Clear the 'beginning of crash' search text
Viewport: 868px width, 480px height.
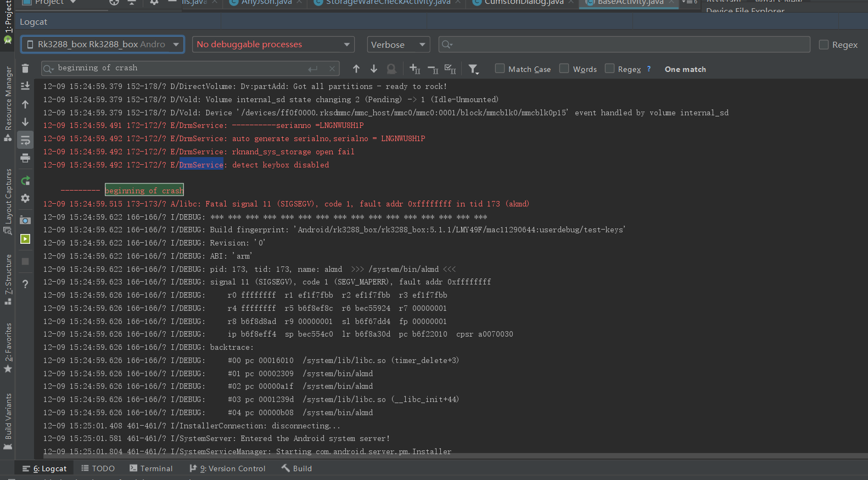[332, 69]
